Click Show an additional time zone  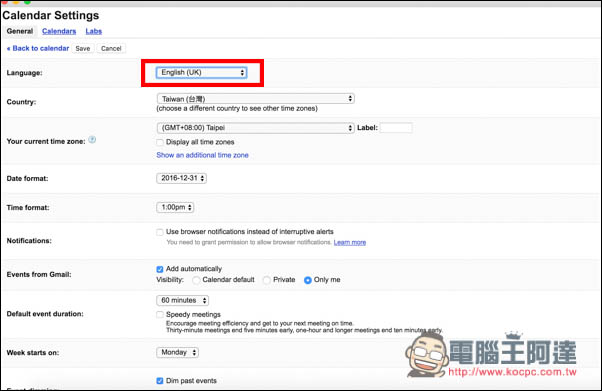(x=202, y=155)
